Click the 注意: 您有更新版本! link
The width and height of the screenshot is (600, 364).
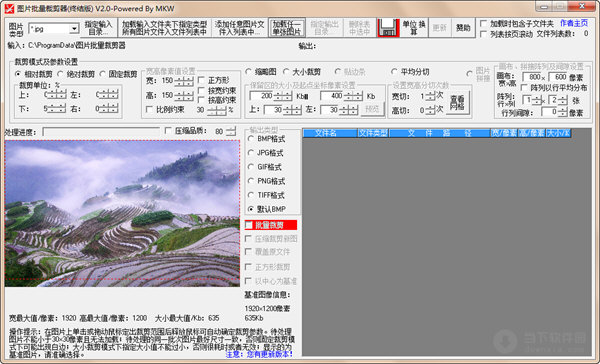pos(259,354)
